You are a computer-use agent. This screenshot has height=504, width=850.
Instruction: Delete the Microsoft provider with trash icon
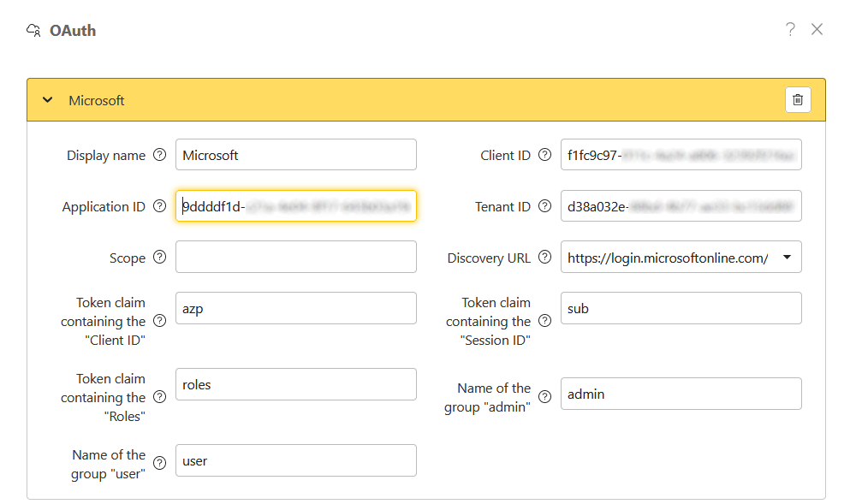click(798, 100)
